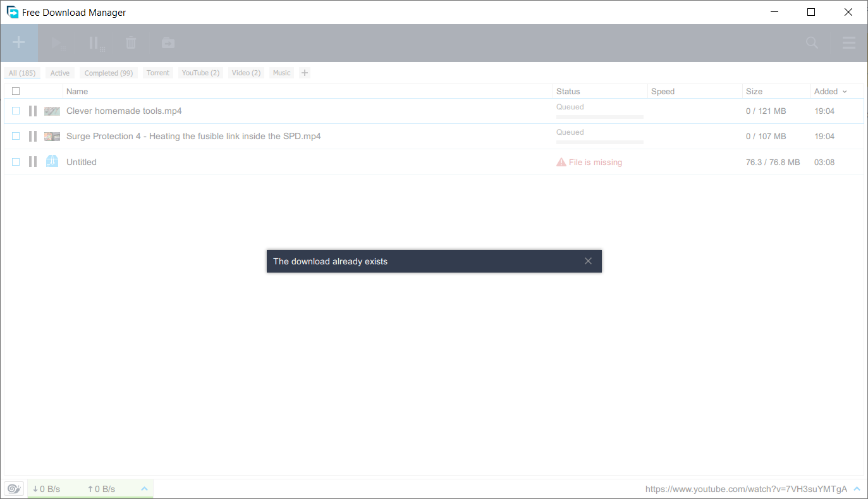Viewport: 868px width, 499px height.
Task: Click the pause-all downloads toolbar icon
Action: pos(96,43)
